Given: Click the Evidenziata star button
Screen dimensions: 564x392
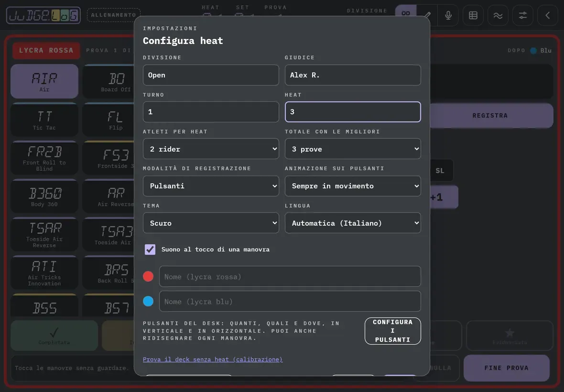Looking at the screenshot, I should point(510,336).
